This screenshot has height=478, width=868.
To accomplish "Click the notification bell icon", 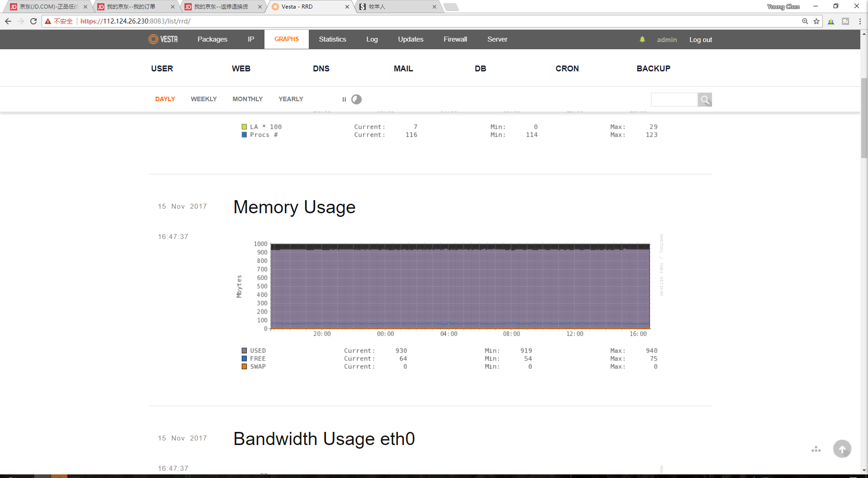I will (x=642, y=40).
